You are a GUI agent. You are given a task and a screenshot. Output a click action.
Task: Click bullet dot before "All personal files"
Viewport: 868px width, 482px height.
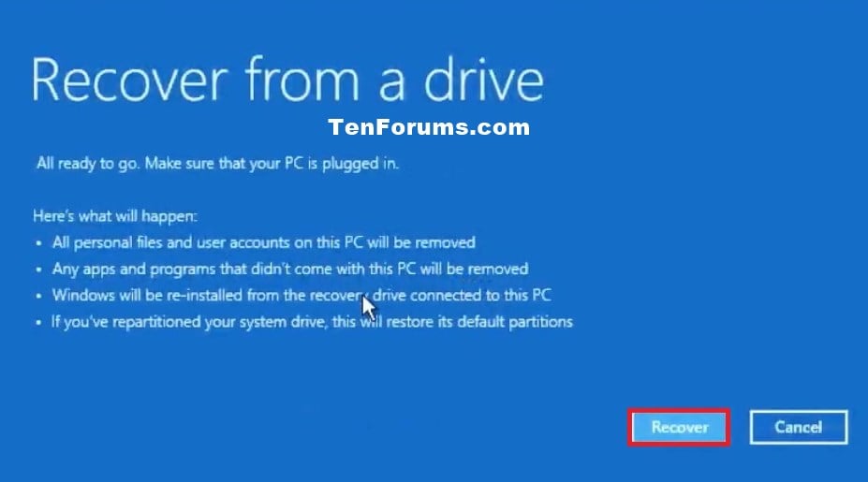point(38,243)
